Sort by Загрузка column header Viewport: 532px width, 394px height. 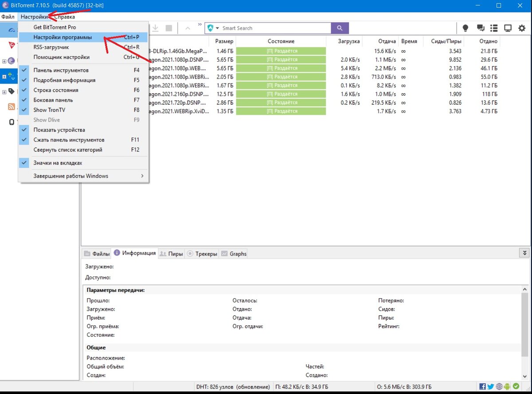tap(344, 41)
